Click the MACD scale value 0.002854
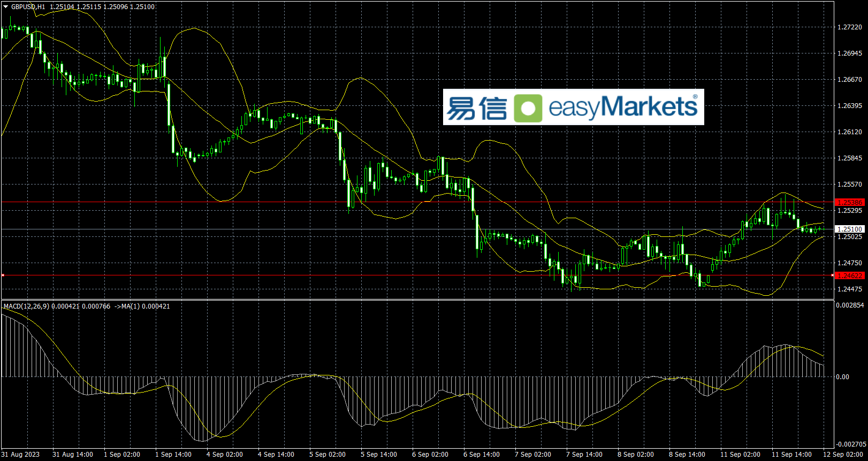 point(850,305)
